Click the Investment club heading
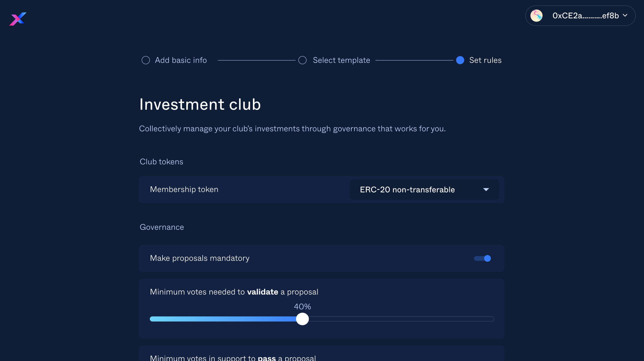Viewport: 644px width, 361px height. pos(200,104)
